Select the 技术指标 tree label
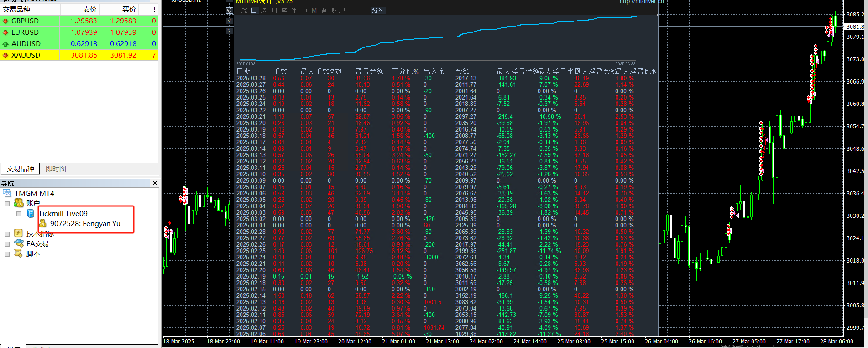868x348 pixels. coord(40,233)
